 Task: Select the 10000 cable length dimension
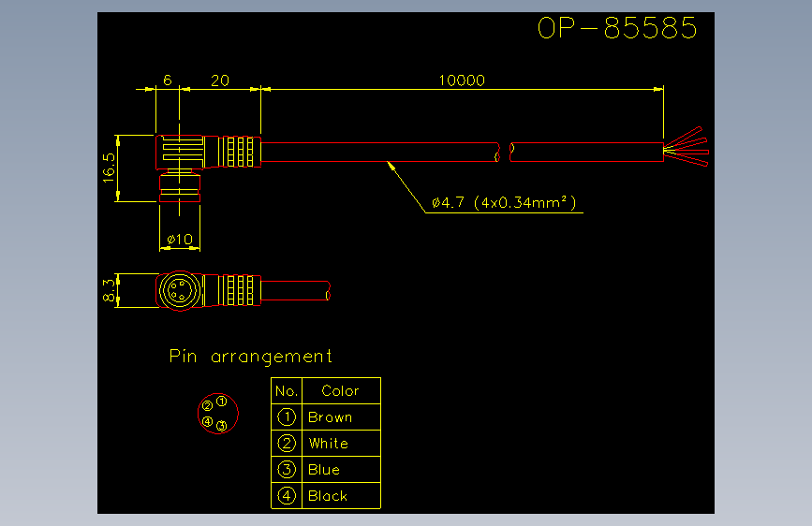point(462,80)
